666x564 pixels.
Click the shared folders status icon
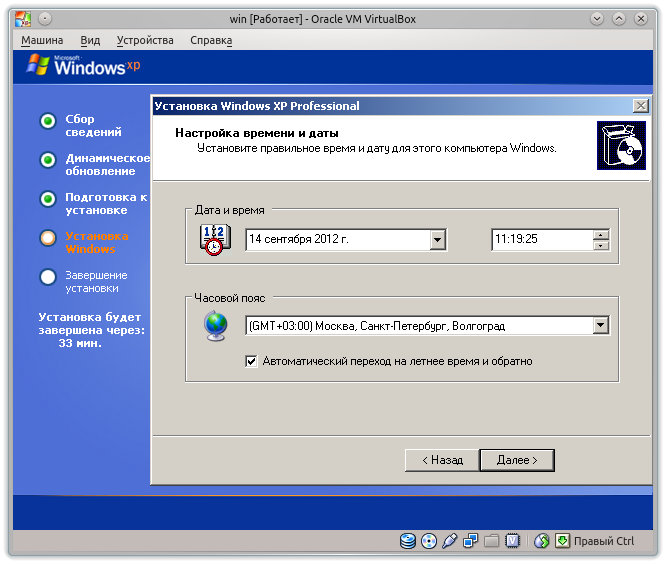coord(491,541)
